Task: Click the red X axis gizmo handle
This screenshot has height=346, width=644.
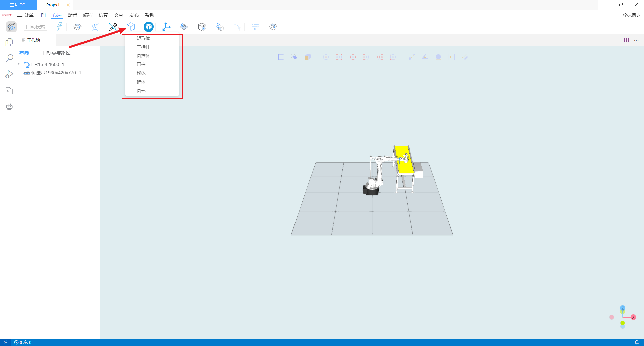Action: [633, 317]
